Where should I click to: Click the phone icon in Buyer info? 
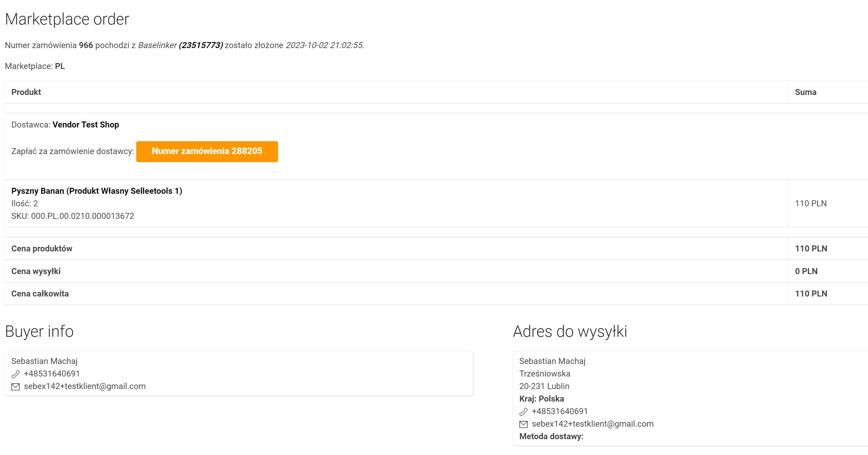click(x=16, y=374)
